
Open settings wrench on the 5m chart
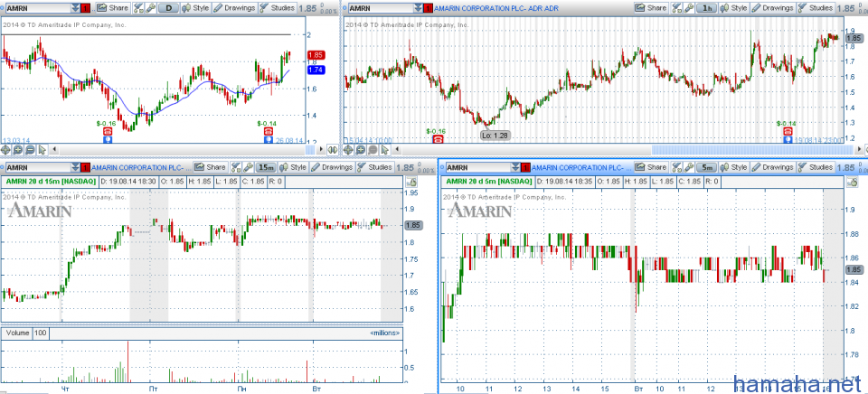pyautogui.click(x=688, y=167)
